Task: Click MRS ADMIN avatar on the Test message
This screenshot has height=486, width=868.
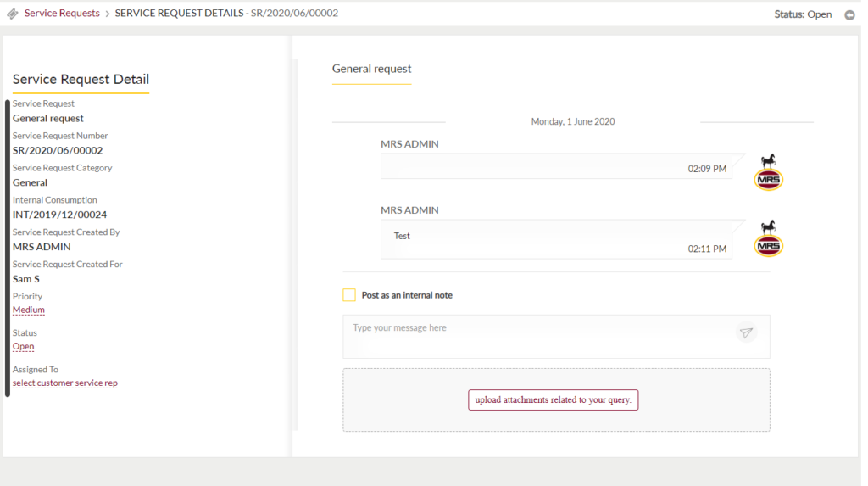Action: (768, 238)
